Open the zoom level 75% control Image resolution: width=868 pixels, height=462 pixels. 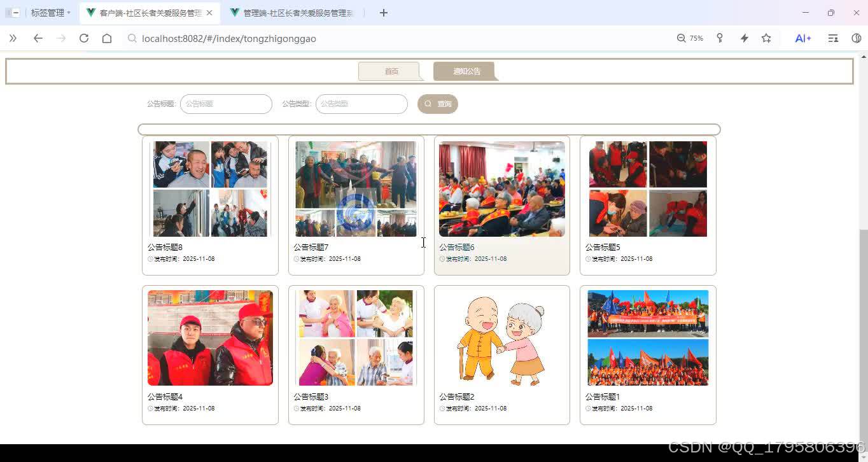click(690, 38)
